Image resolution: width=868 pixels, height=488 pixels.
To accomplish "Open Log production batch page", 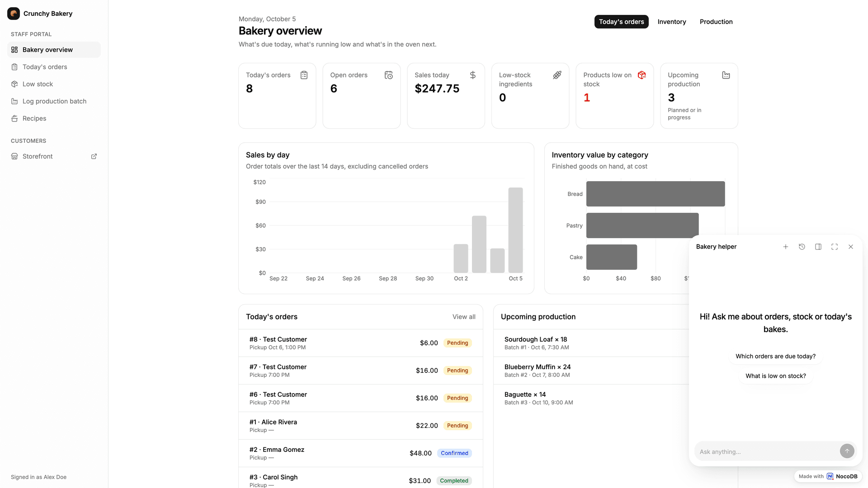I will [54, 101].
